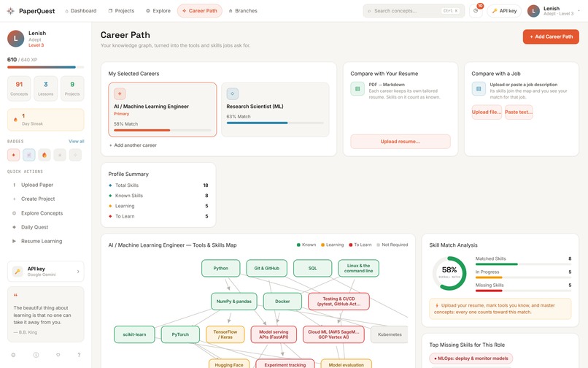Select the Career Path tab
588x368 pixels.
pos(199,11)
